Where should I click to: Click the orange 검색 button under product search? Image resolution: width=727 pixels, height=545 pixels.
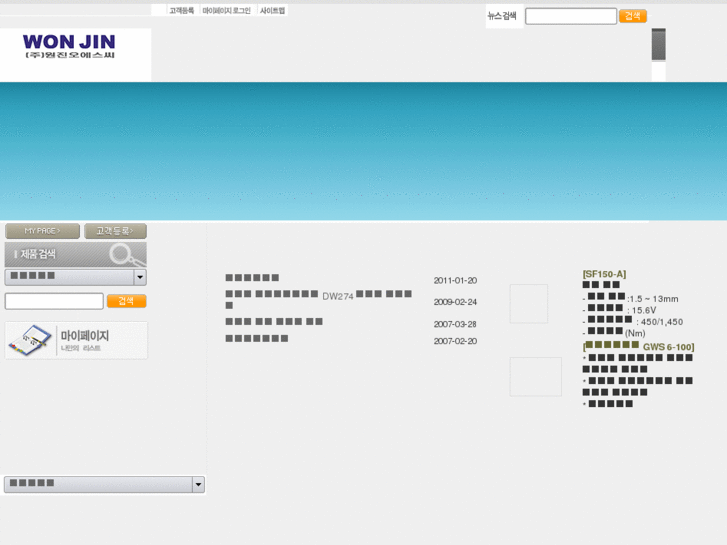pyautogui.click(x=127, y=301)
